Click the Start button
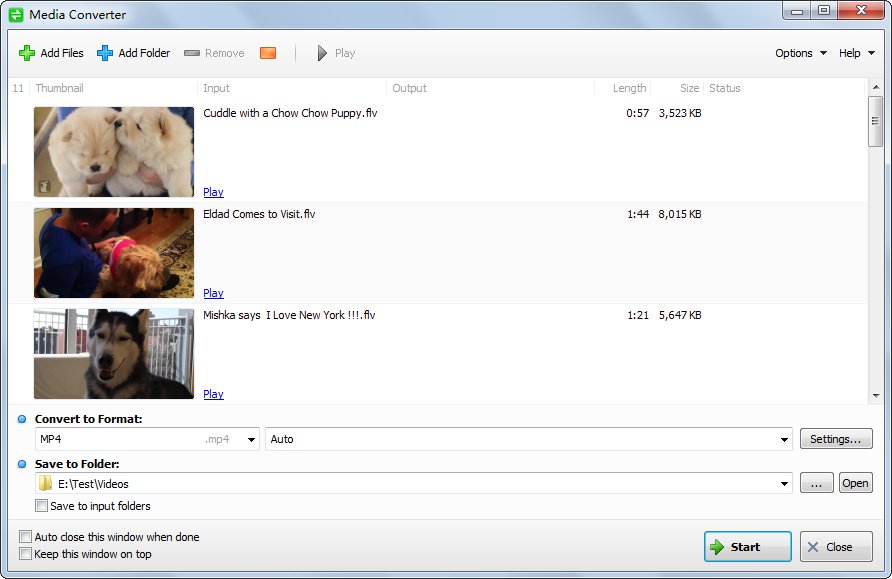The width and height of the screenshot is (892, 579). click(x=747, y=547)
